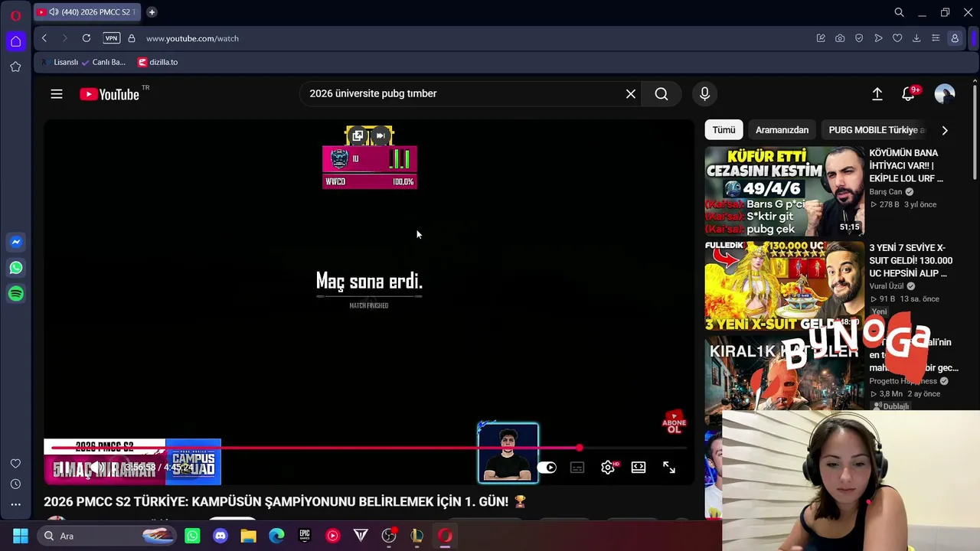Viewport: 980px width, 551px height.
Task: Open history from the sidebar clock icon
Action: pos(15,484)
